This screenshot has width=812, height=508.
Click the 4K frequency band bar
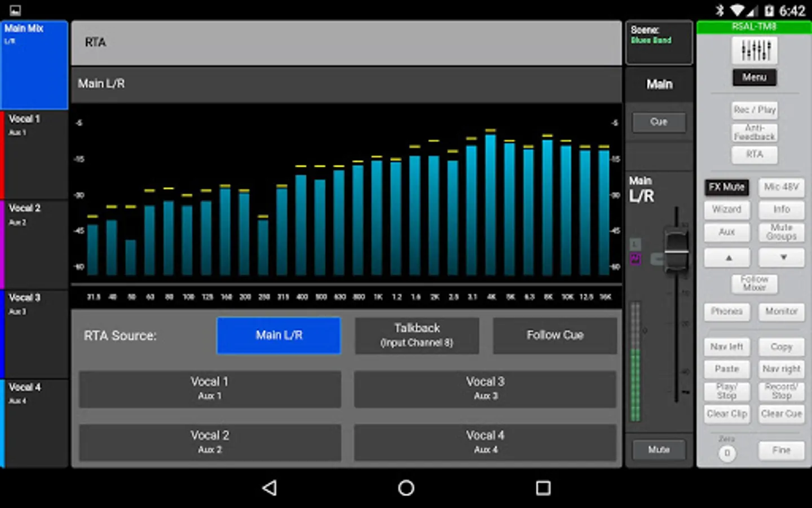[491, 204]
